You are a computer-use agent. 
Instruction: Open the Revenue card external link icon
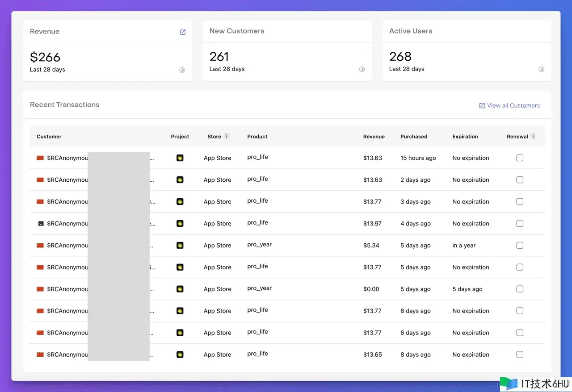point(182,32)
